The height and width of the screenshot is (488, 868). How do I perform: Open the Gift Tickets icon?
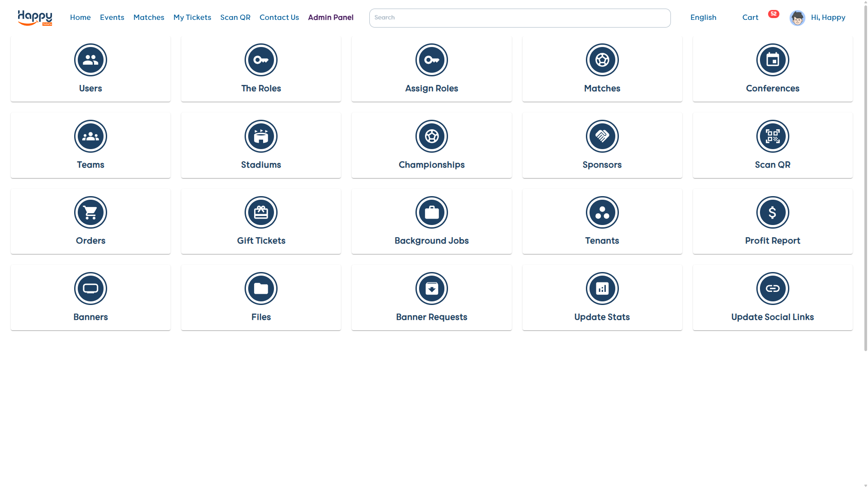tap(261, 212)
